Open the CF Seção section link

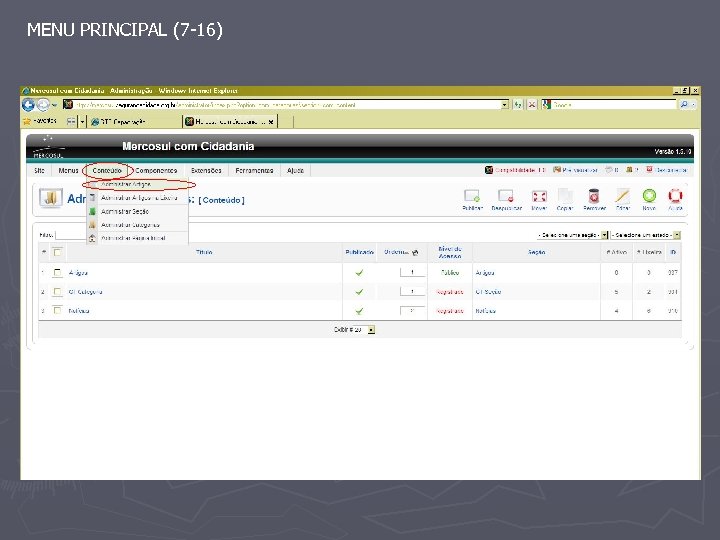click(488, 292)
